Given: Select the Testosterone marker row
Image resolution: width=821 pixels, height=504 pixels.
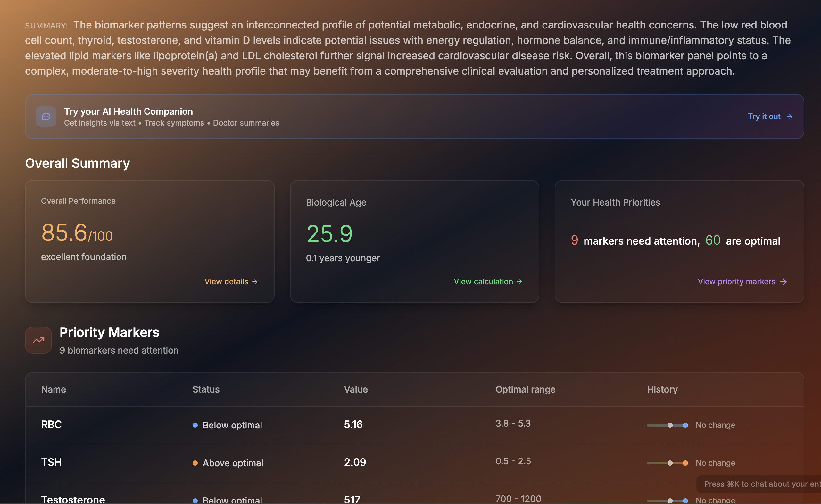Looking at the screenshot, I should point(73,499).
